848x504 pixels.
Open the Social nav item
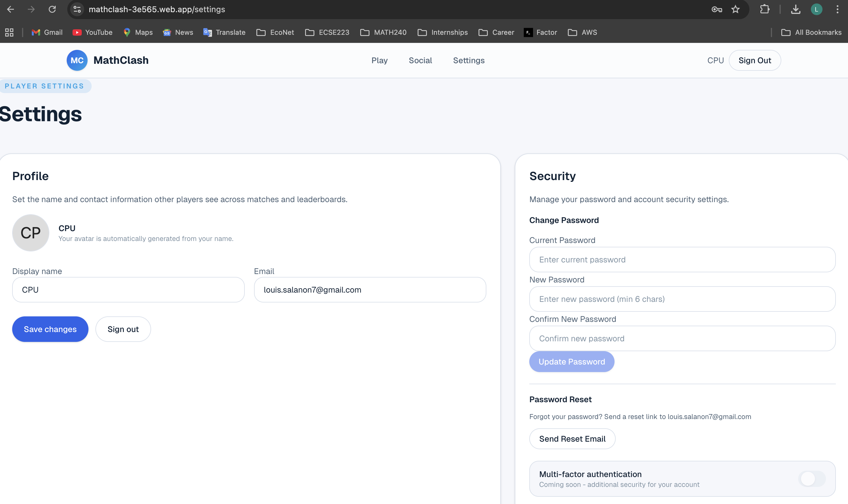(420, 60)
